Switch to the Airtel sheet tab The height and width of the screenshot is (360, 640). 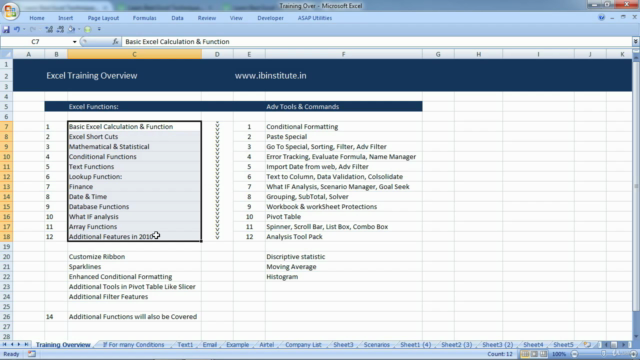(x=267, y=344)
